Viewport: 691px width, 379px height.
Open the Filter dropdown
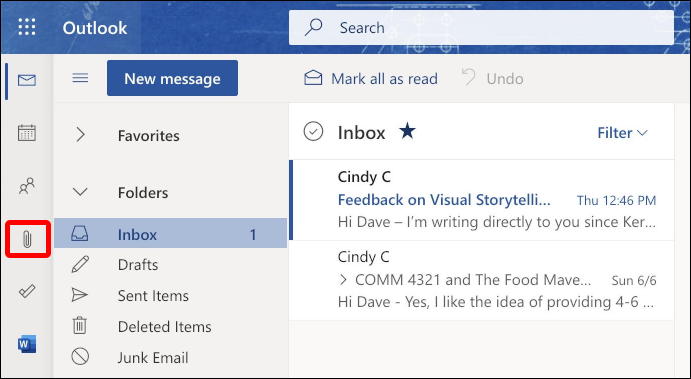pyautogui.click(x=622, y=133)
